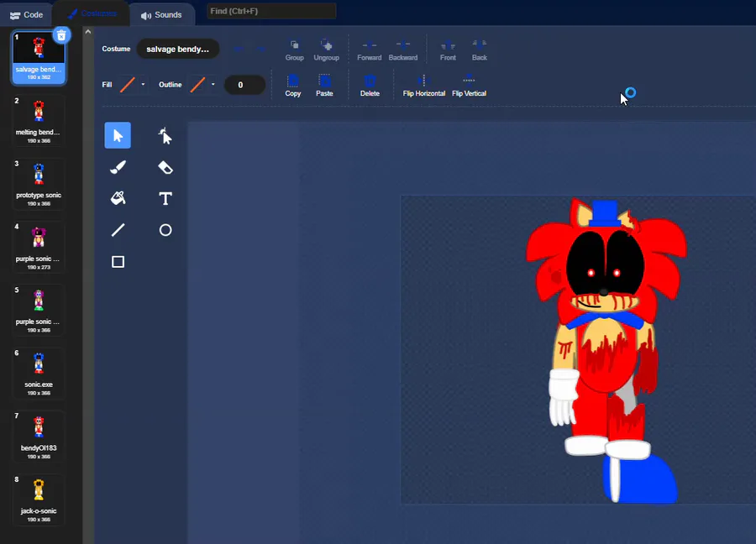Select costume 3 prototype sonic
This screenshot has width=756, height=544.
coord(39,184)
